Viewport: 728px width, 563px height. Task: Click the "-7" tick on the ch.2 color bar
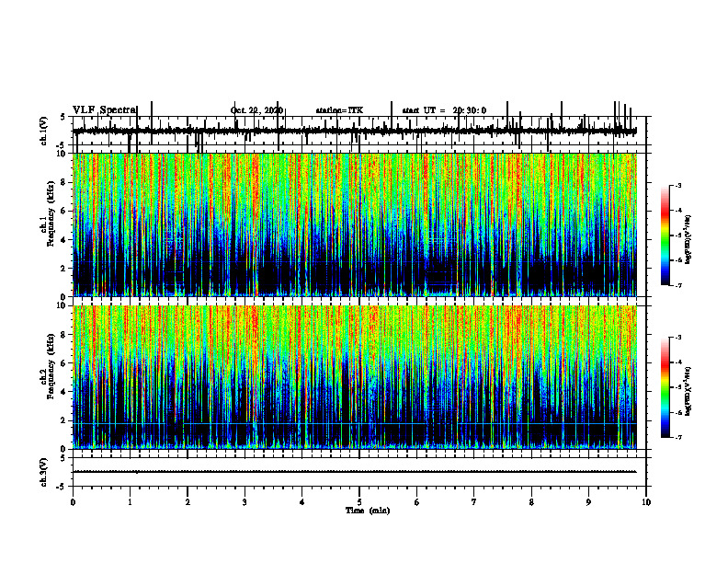tap(678, 437)
